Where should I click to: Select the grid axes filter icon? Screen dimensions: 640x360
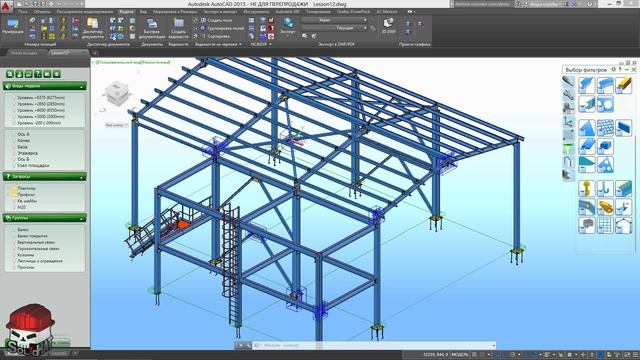click(605, 225)
